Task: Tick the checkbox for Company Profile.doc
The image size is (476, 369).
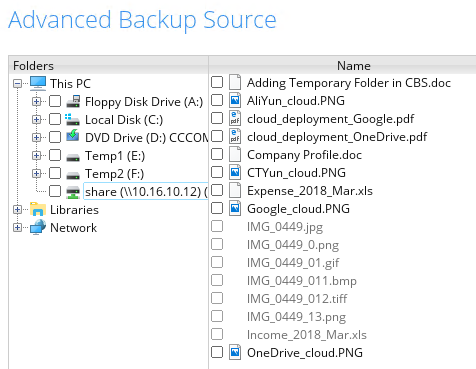Action: click(217, 154)
